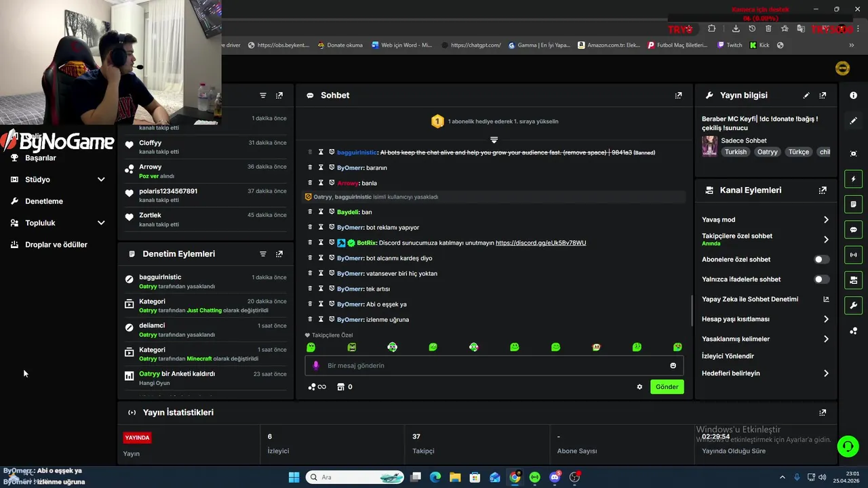The width and height of the screenshot is (868, 488).
Task: Open Droplar ve ödüller in the sidebar
Action: point(56,245)
